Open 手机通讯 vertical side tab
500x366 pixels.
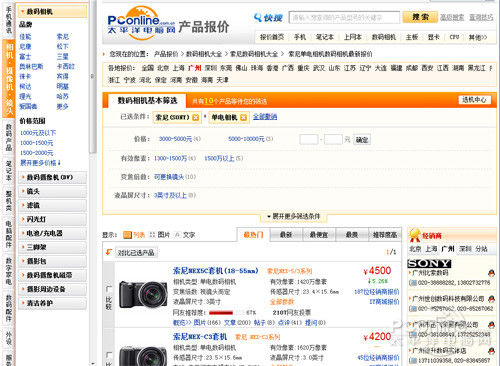pyautogui.click(x=9, y=19)
